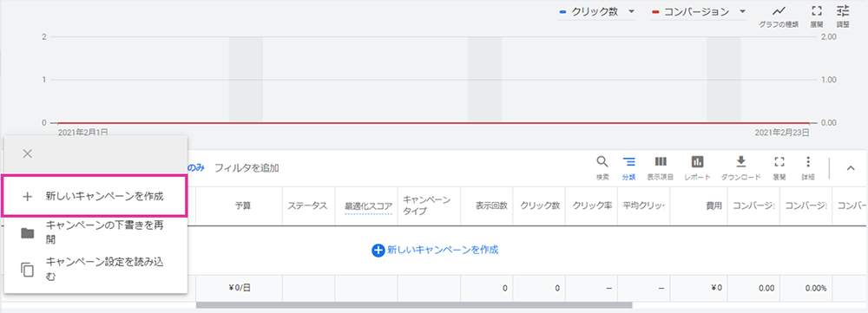Open 表示項目 columns icon
The image size is (868, 313).
click(661, 167)
